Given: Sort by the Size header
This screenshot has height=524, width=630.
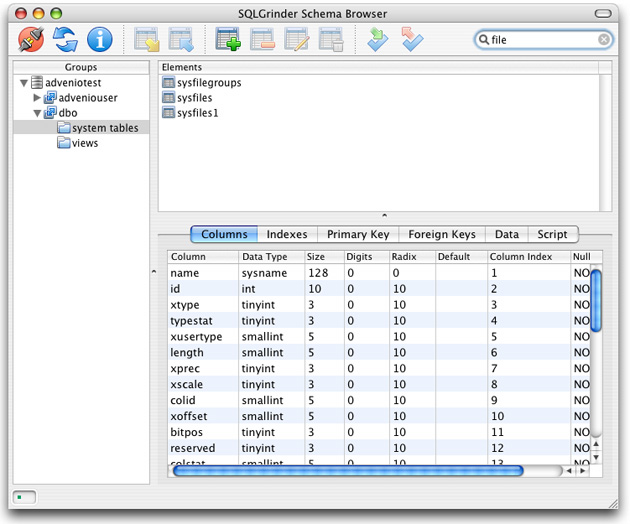Looking at the screenshot, I should (324, 257).
